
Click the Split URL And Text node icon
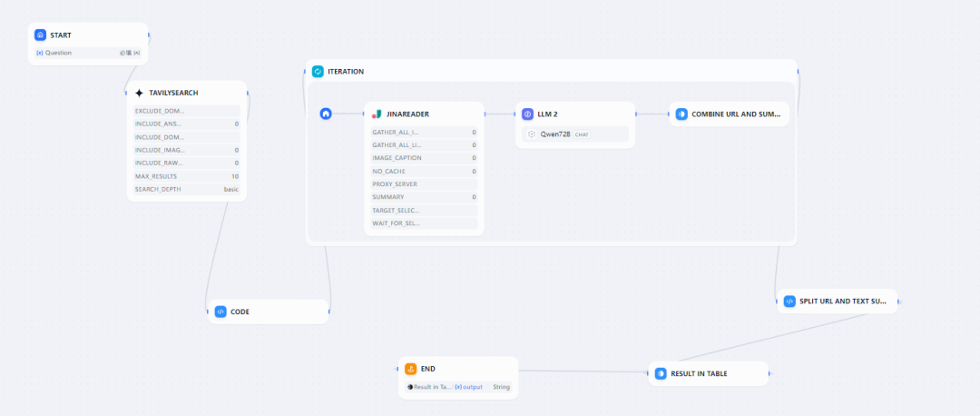pos(789,301)
